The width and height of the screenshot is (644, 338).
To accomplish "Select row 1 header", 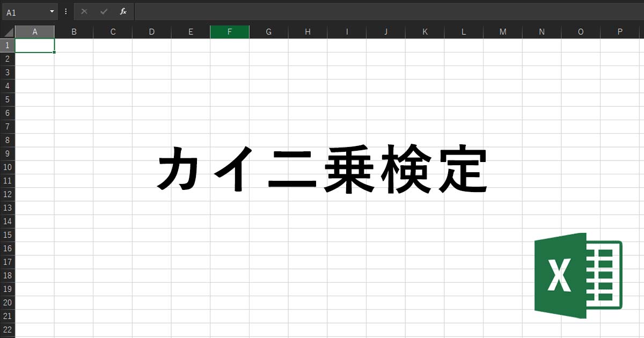I will coord(8,46).
